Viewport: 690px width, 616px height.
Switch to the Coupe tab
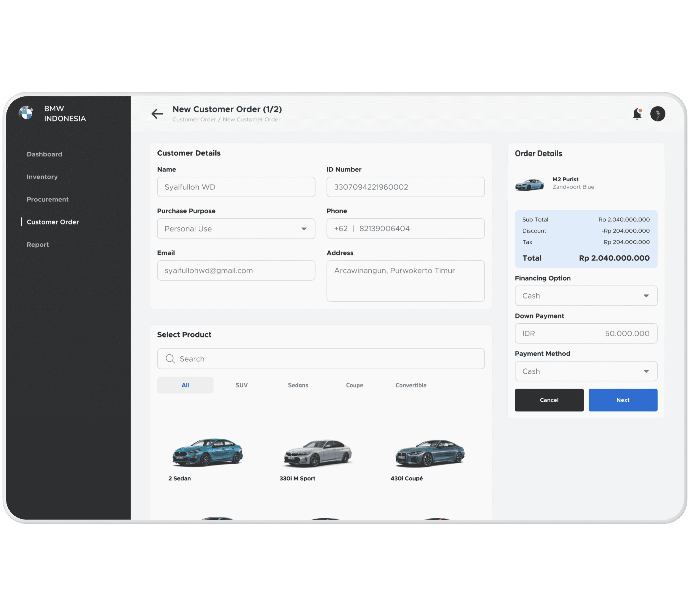(x=354, y=385)
